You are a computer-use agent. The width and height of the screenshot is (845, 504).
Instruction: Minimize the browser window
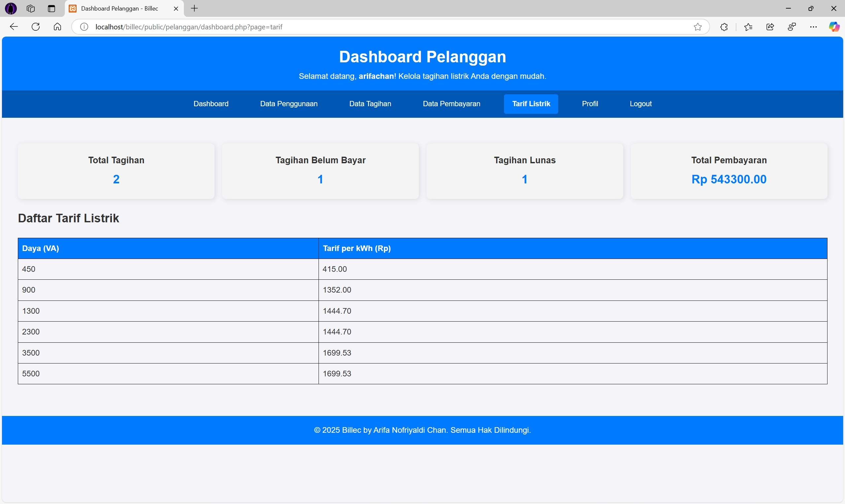tap(788, 9)
